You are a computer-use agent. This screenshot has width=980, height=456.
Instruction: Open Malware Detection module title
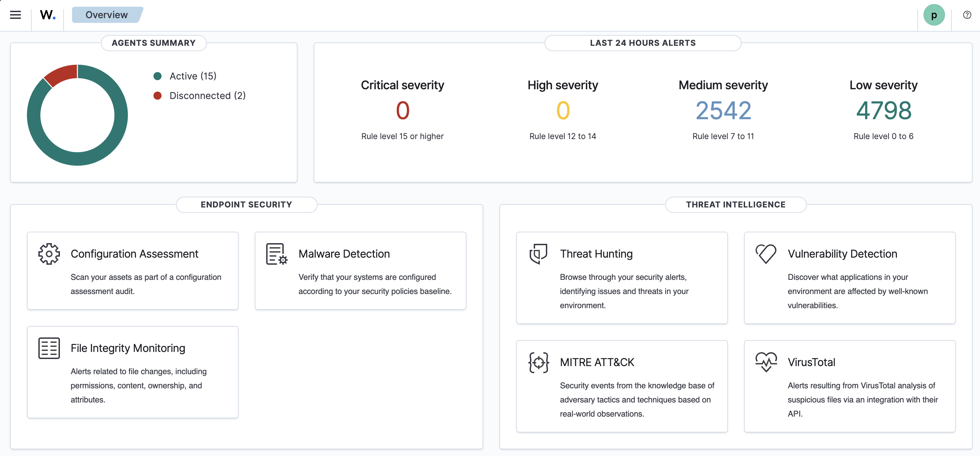tap(344, 254)
